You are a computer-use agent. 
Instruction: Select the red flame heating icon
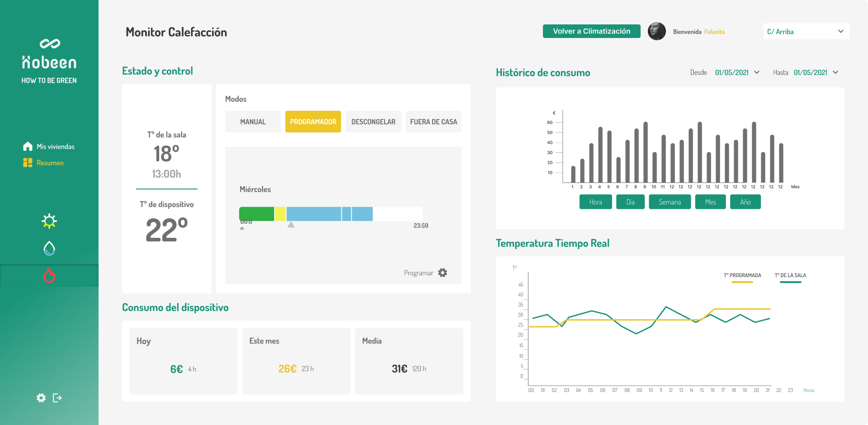(49, 275)
